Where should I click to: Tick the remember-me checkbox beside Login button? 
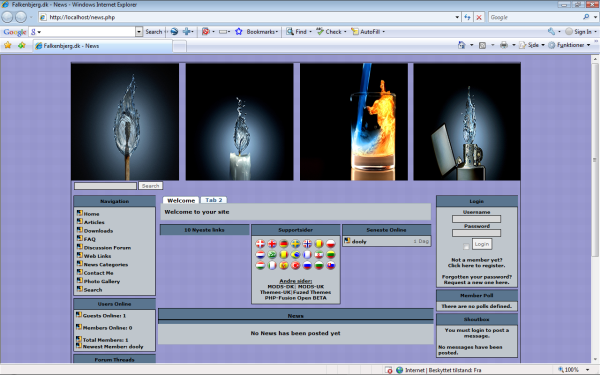click(466, 246)
